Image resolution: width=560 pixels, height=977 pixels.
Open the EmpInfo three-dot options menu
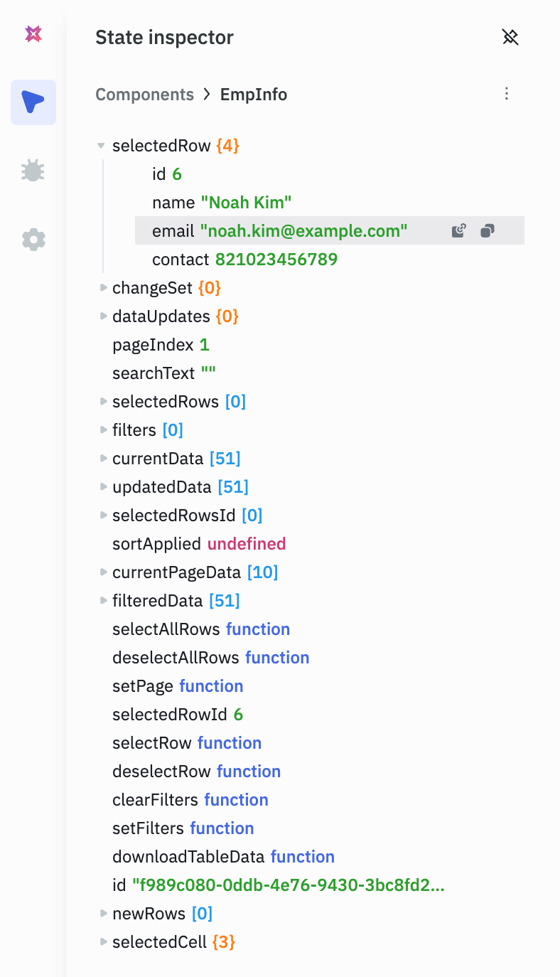coord(507,94)
